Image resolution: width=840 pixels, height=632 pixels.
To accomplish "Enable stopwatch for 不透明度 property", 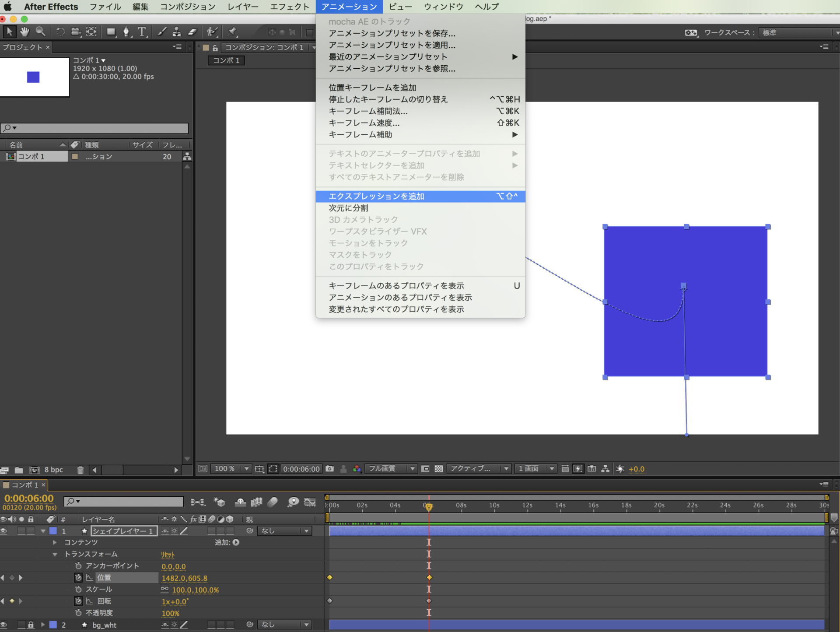I will click(78, 613).
